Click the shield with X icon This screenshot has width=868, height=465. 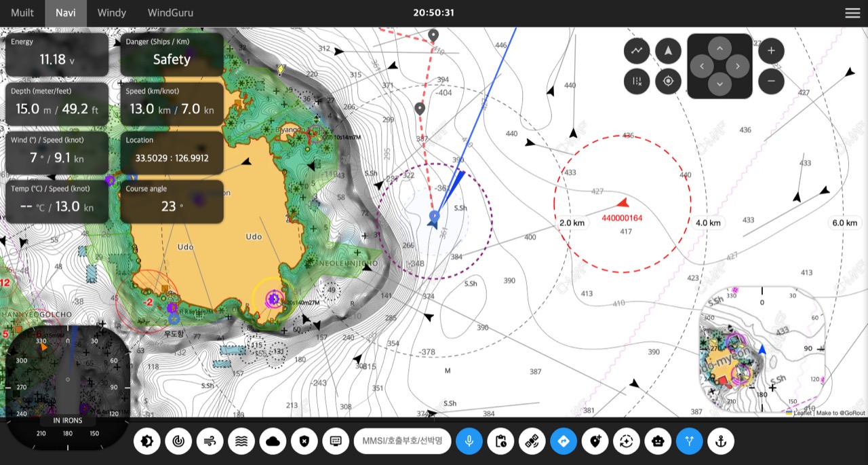click(x=304, y=441)
